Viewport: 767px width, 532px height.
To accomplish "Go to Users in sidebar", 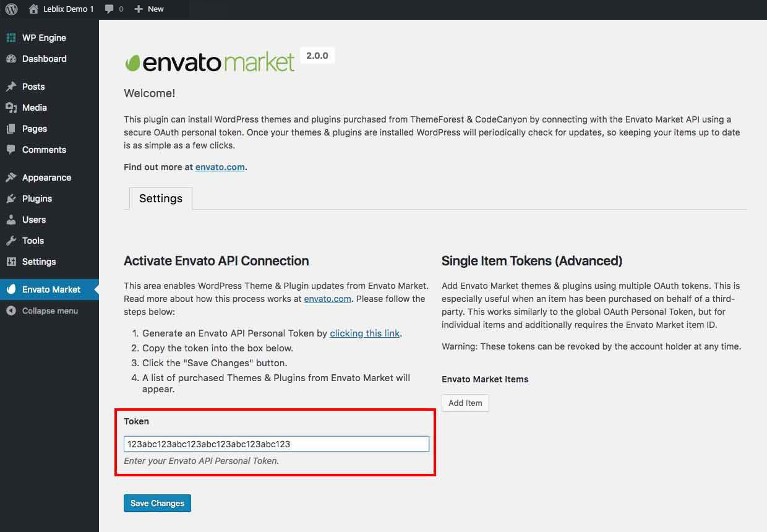I will click(x=34, y=220).
